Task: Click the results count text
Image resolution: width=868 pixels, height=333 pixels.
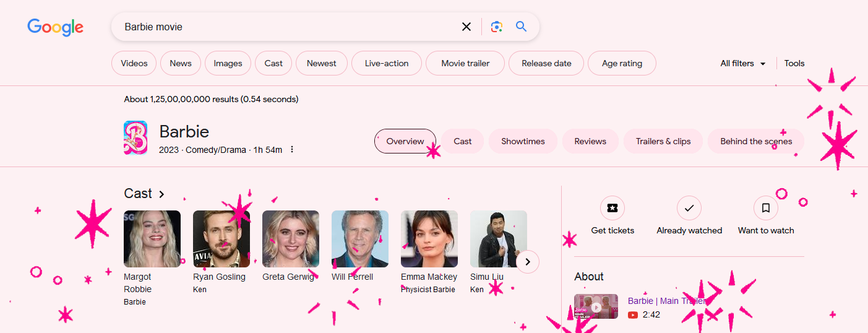Action: pos(211,99)
